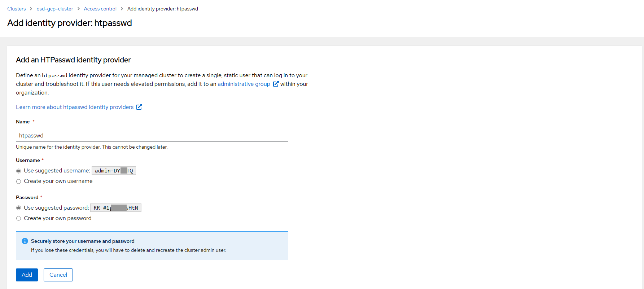The image size is (644, 289).
Task: Open Access control breadcrumb link
Action: 100,9
